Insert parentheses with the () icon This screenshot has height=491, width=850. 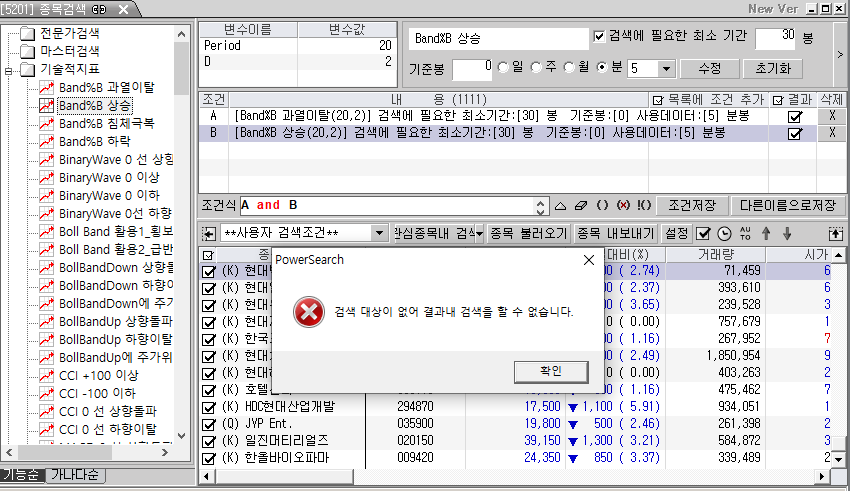(602, 205)
